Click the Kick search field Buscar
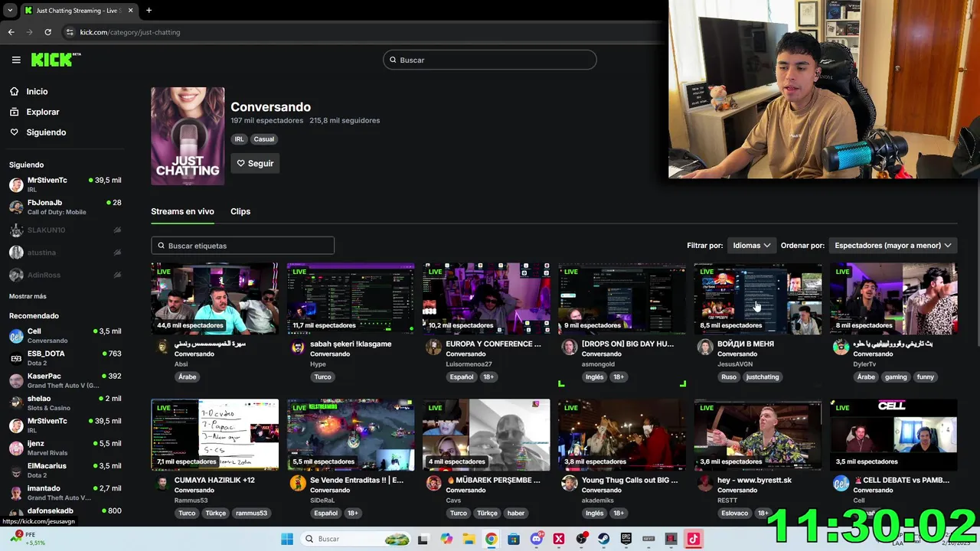Viewport: 980px width, 551px height. pyautogui.click(x=490, y=60)
